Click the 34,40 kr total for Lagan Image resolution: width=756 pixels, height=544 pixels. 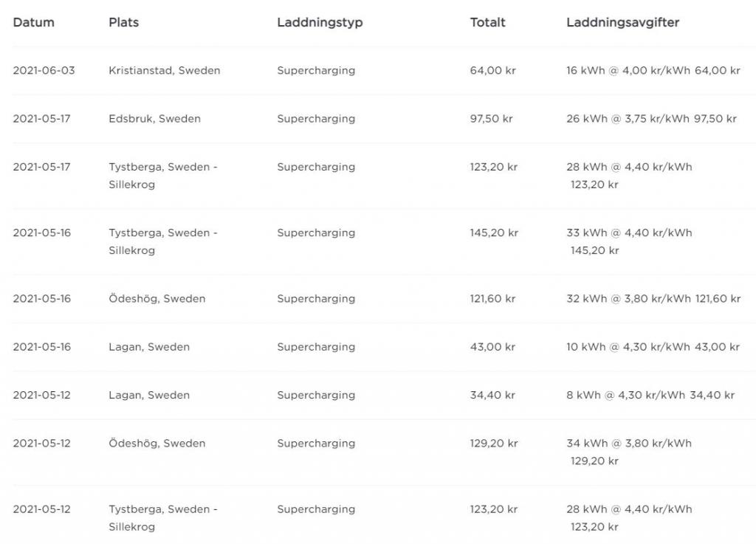[x=492, y=395]
